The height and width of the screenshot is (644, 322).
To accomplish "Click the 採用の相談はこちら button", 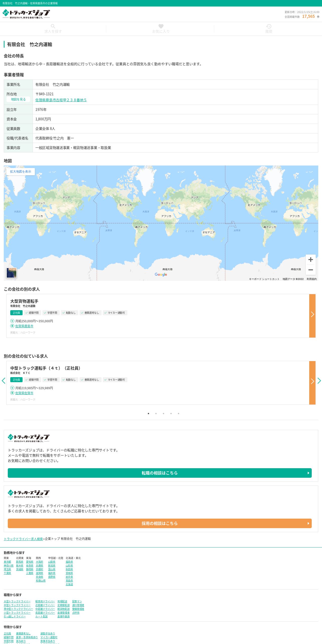I will click(159, 523).
